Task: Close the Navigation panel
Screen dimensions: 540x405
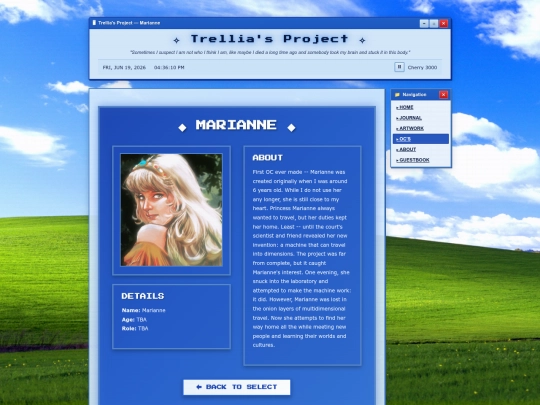Action: point(444,94)
